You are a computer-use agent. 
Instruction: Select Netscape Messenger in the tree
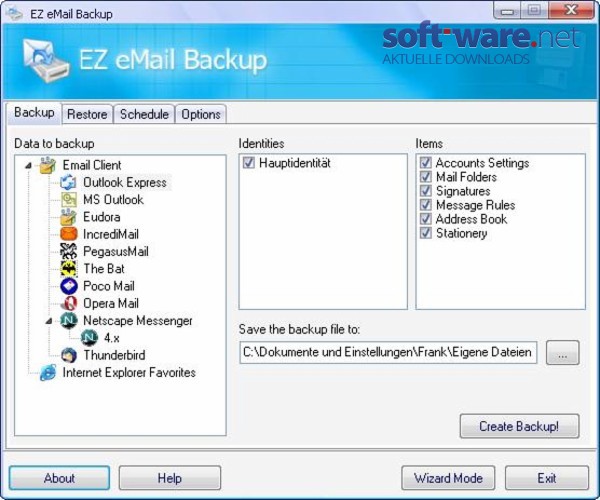click(x=138, y=321)
